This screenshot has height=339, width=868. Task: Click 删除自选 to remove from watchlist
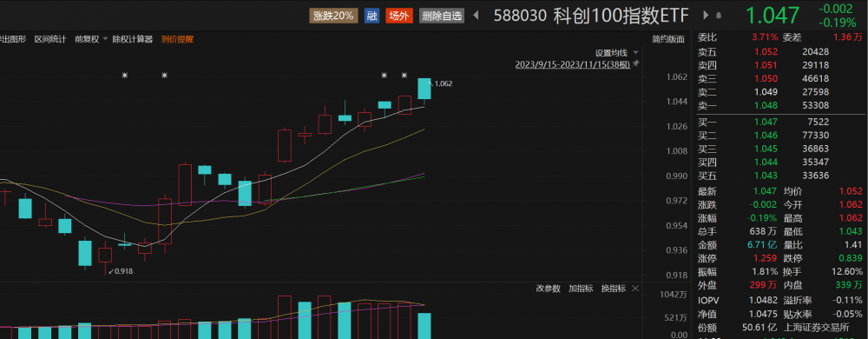pos(441,16)
